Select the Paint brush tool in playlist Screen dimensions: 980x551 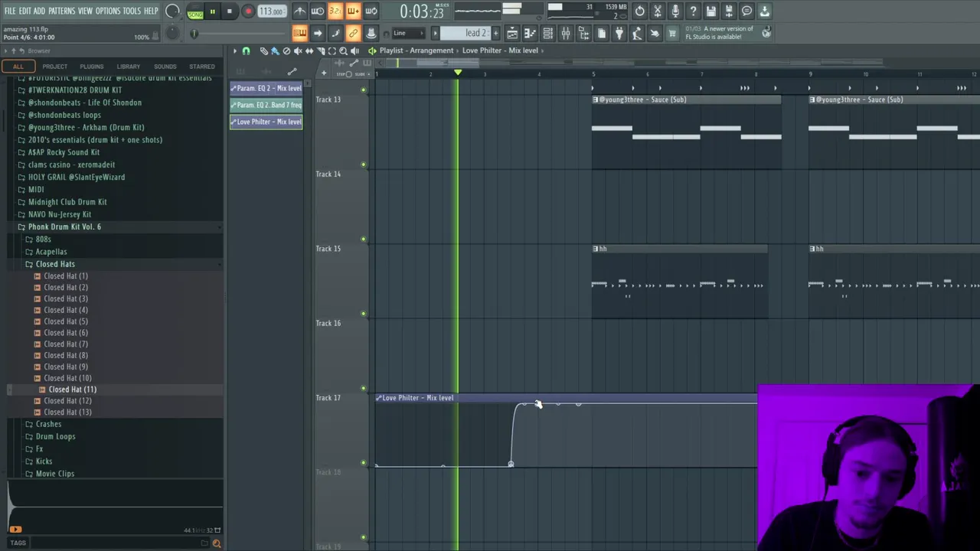(x=275, y=51)
